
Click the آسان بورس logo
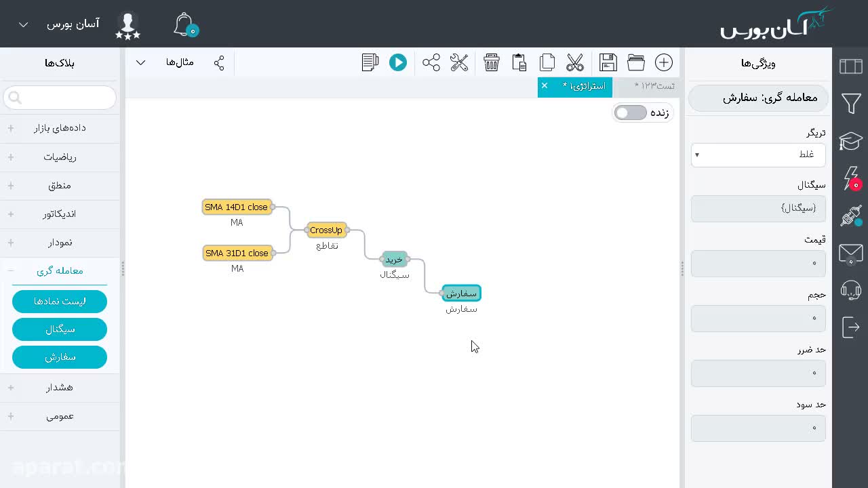776,24
